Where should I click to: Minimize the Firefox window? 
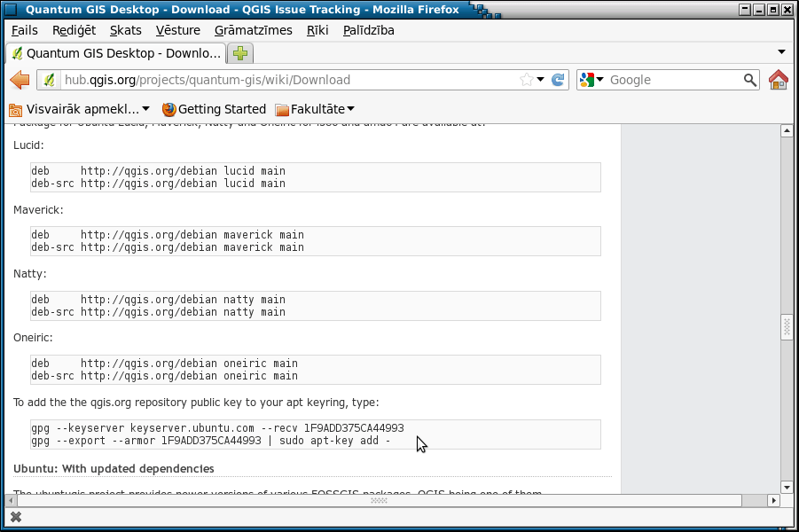coord(759,10)
